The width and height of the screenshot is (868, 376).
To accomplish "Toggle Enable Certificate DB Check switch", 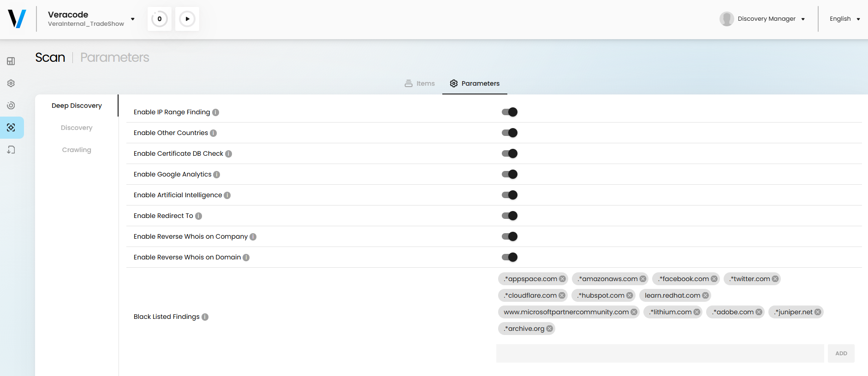I will [x=510, y=153].
